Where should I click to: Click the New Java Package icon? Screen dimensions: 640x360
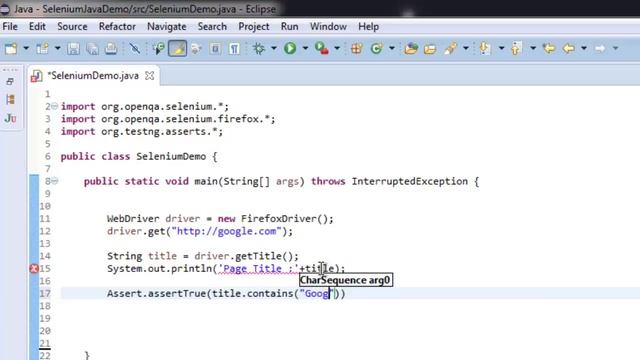pyautogui.click(x=356, y=49)
